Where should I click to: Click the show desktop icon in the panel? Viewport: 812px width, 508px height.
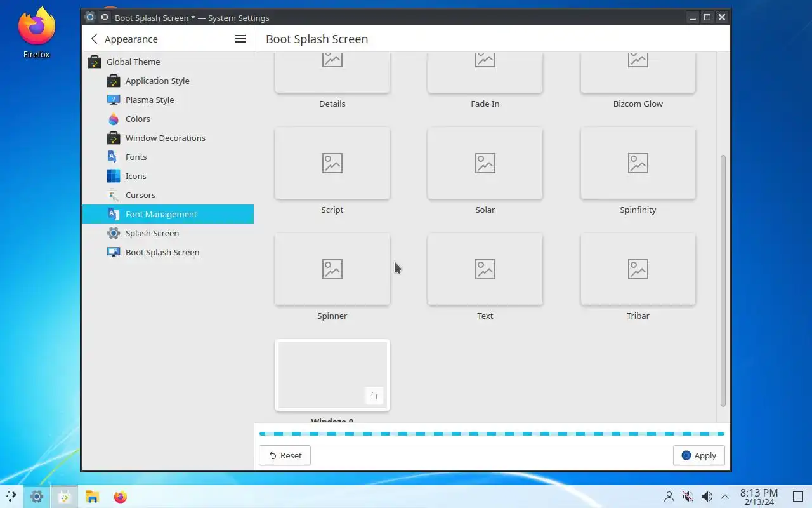coord(799,497)
